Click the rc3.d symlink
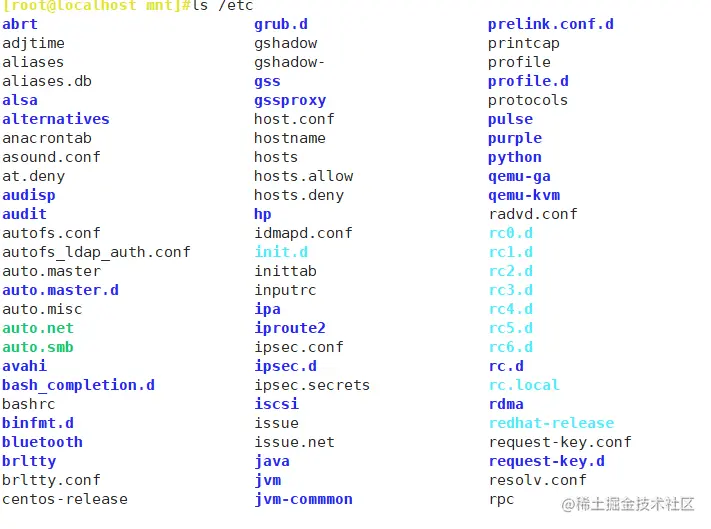 pyautogui.click(x=511, y=290)
